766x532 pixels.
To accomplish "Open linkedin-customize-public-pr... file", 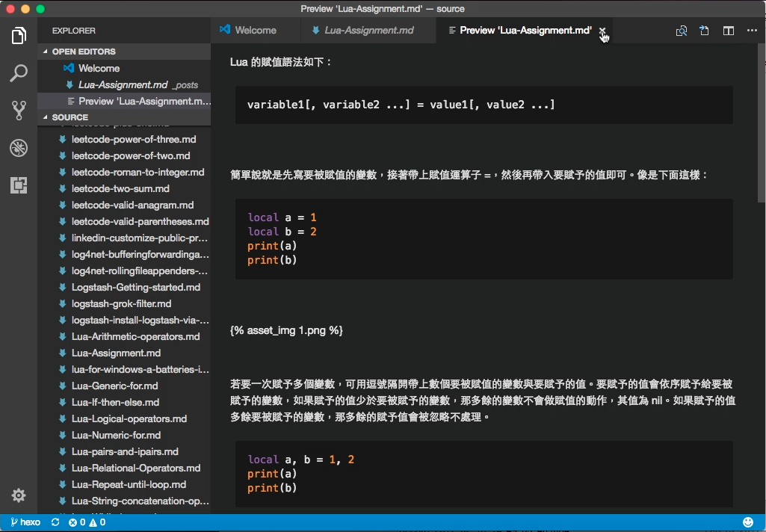I will click(x=124, y=238).
